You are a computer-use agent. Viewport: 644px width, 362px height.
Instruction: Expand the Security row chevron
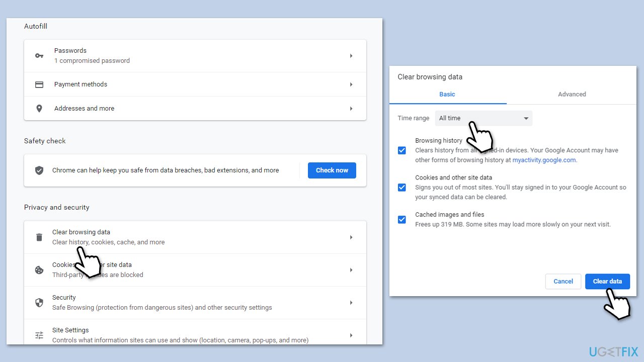[351, 303]
